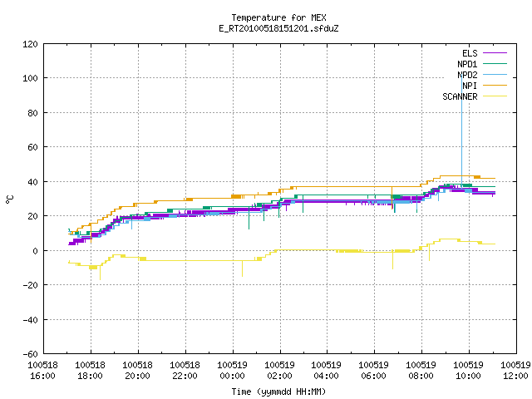The width and height of the screenshot is (532, 399).
Task: Select the filename E_RT20100518151201.sfduZ
Action: tap(278, 28)
